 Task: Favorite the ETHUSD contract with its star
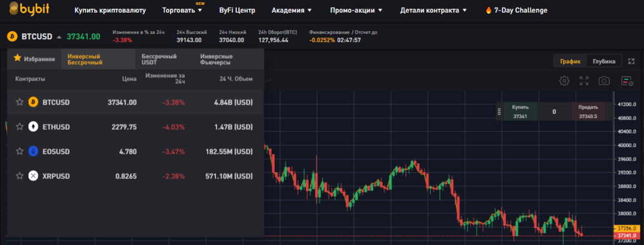point(19,127)
